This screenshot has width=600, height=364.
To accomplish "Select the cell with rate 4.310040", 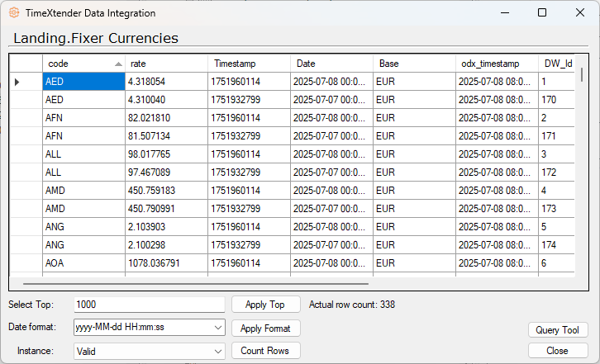I will pyautogui.click(x=166, y=100).
